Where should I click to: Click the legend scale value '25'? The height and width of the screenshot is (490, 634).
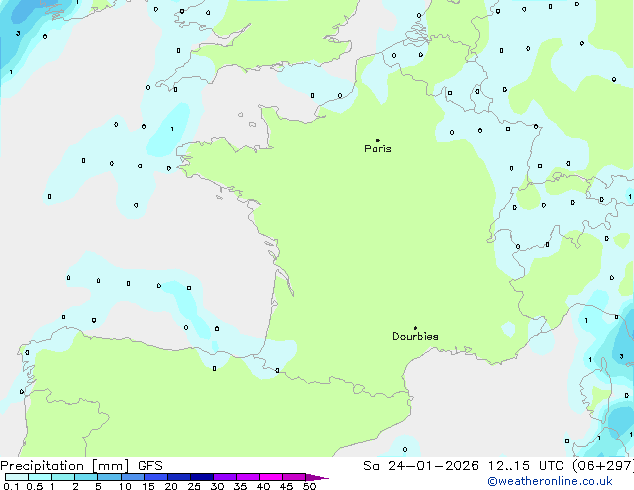(194, 486)
